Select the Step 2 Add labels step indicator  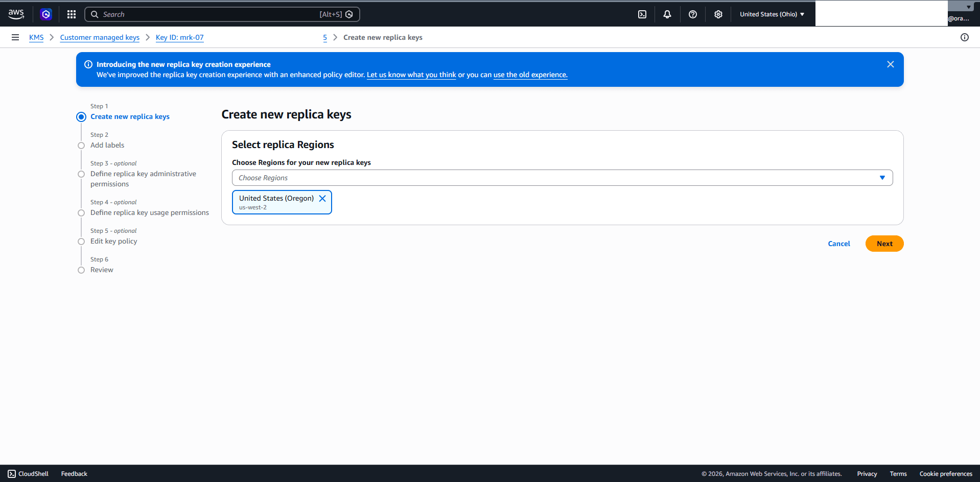coord(81,146)
